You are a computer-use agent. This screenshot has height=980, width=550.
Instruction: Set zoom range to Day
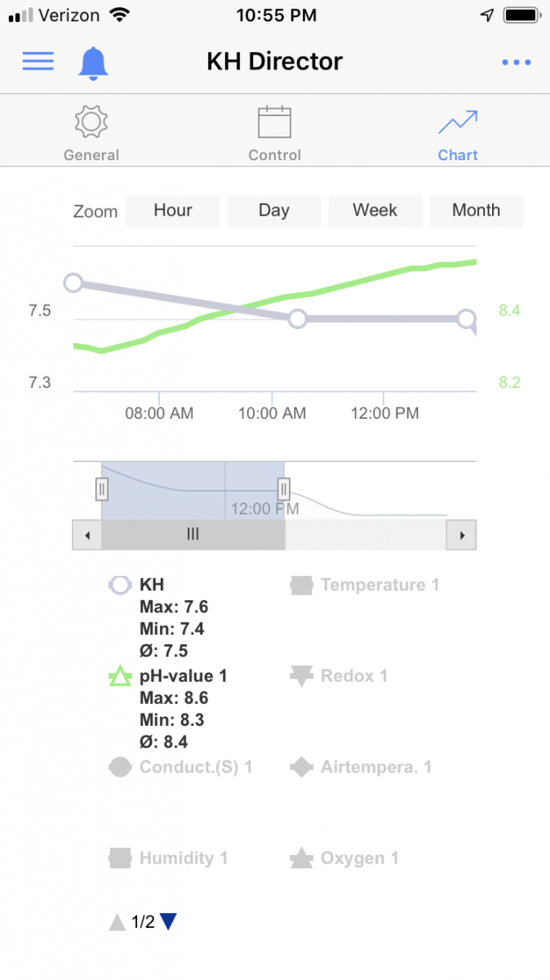tap(274, 211)
